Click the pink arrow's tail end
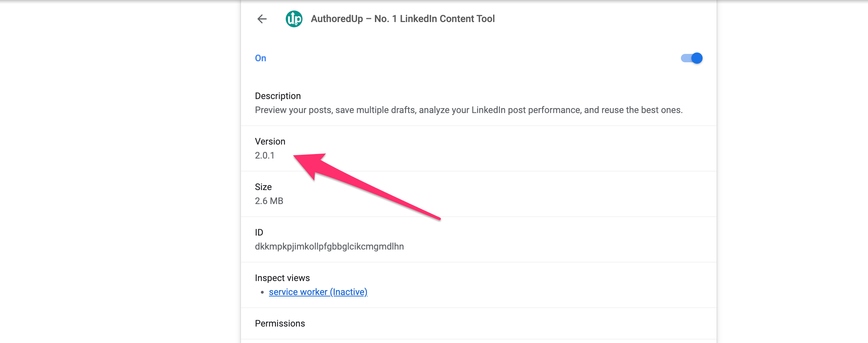The image size is (868, 343). coord(439,219)
